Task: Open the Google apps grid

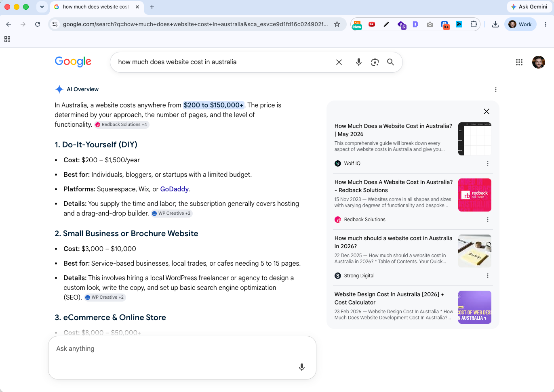Action: coord(519,62)
